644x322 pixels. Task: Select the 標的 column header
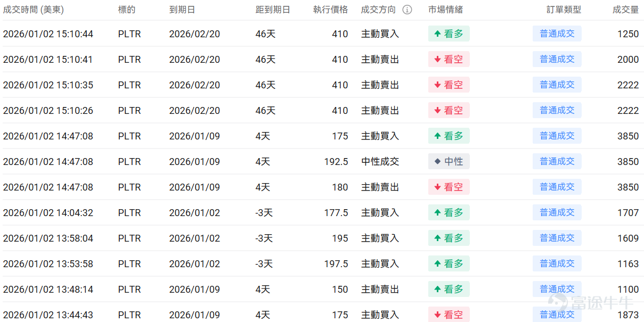pyautogui.click(x=127, y=10)
